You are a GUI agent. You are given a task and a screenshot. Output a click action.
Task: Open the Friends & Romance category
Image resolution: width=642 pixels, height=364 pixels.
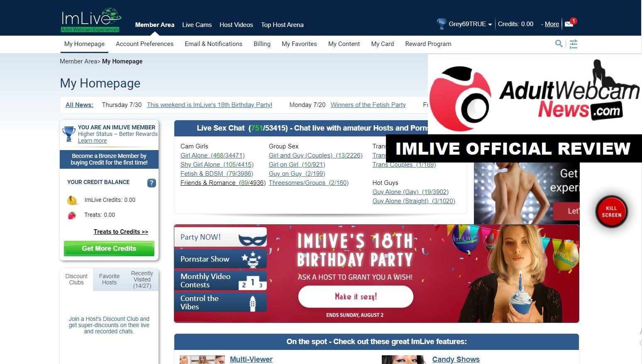coord(223,183)
